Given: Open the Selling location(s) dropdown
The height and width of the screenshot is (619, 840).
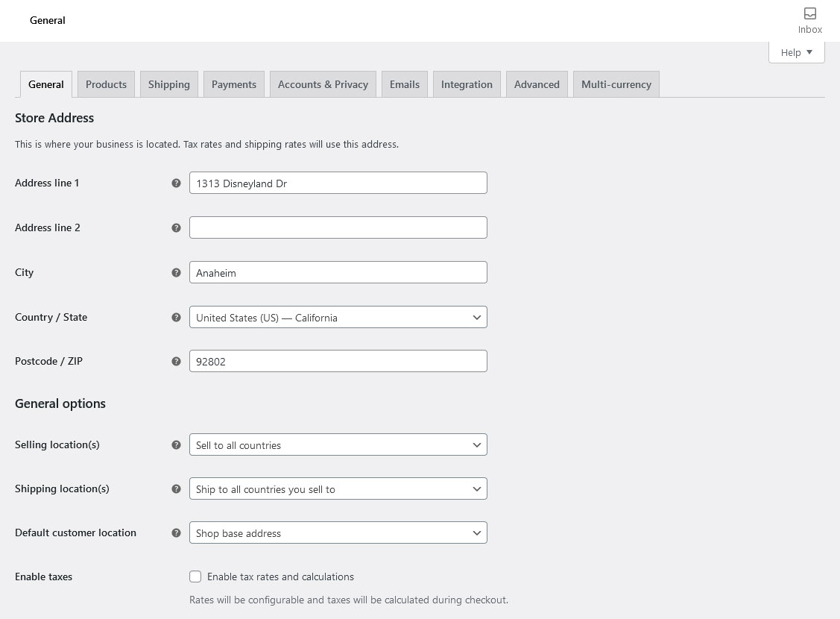Looking at the screenshot, I should 338,444.
